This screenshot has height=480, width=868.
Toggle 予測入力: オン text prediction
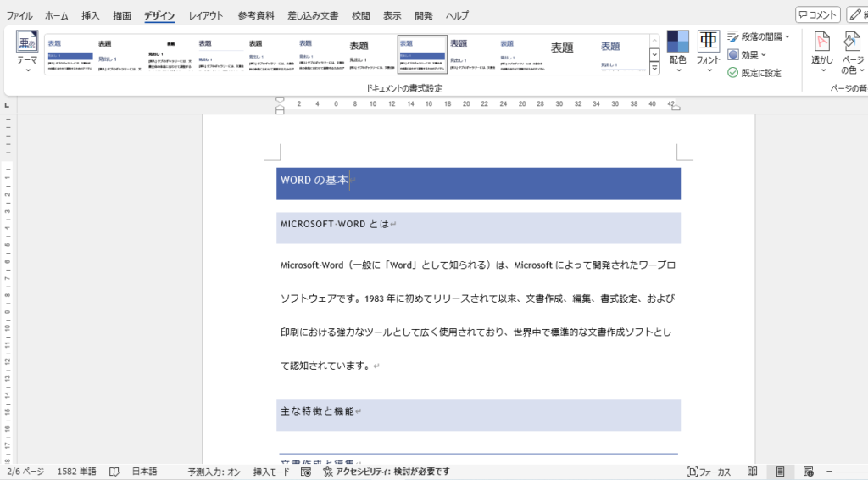(214, 472)
